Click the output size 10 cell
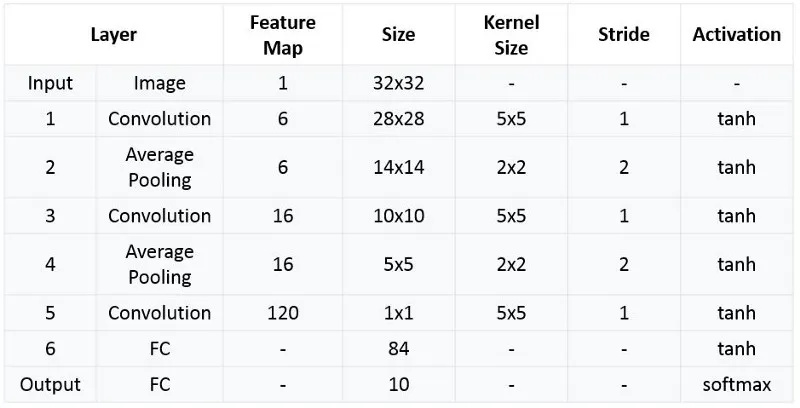Image resolution: width=800 pixels, height=408 pixels. (x=398, y=385)
